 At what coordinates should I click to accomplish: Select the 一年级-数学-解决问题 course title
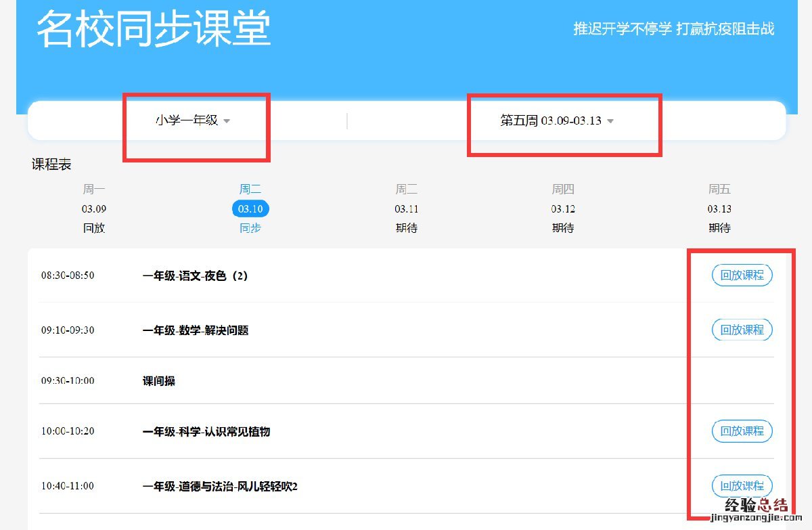point(195,330)
